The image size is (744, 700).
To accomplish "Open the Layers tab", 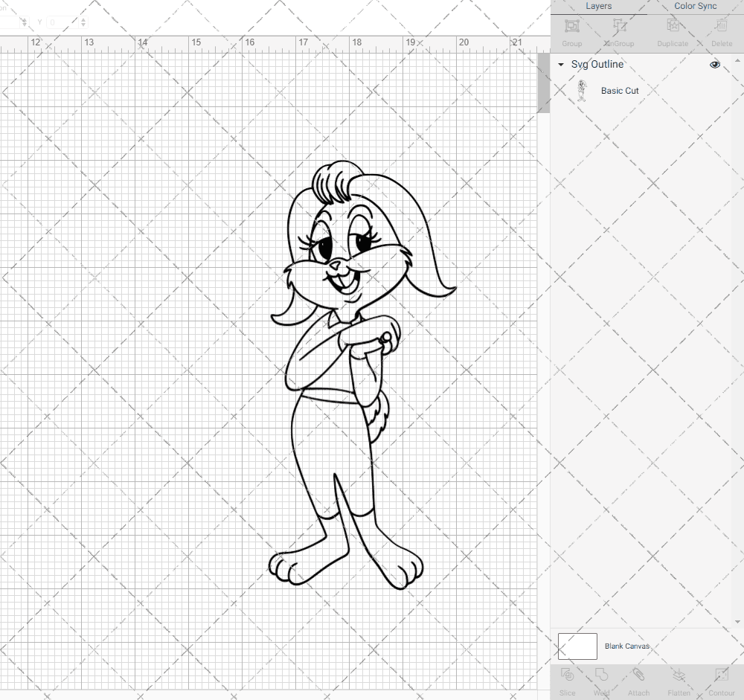I will (598, 6).
